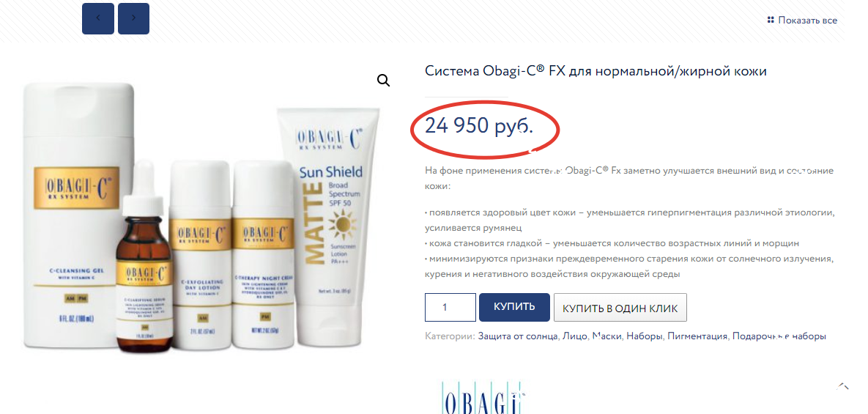The image size is (868, 414).
Task: Open the Защита от солнца category link
Action: coord(518,336)
